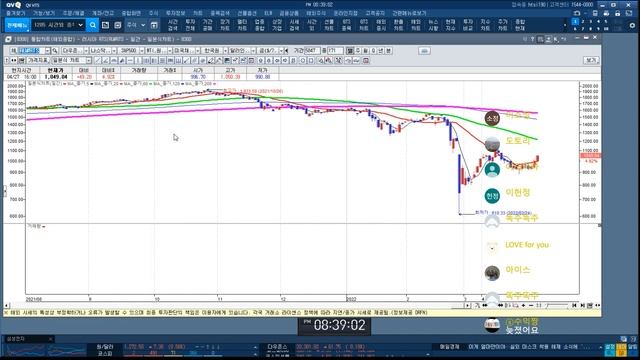640x360 pixels.
Task: Open the settings gear beside virtual screen numbers
Action: click(632, 25)
